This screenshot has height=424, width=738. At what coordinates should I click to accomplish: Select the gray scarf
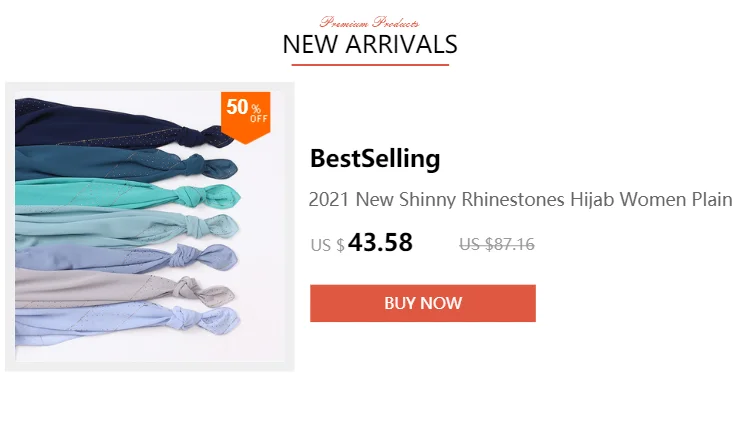tap(124, 288)
